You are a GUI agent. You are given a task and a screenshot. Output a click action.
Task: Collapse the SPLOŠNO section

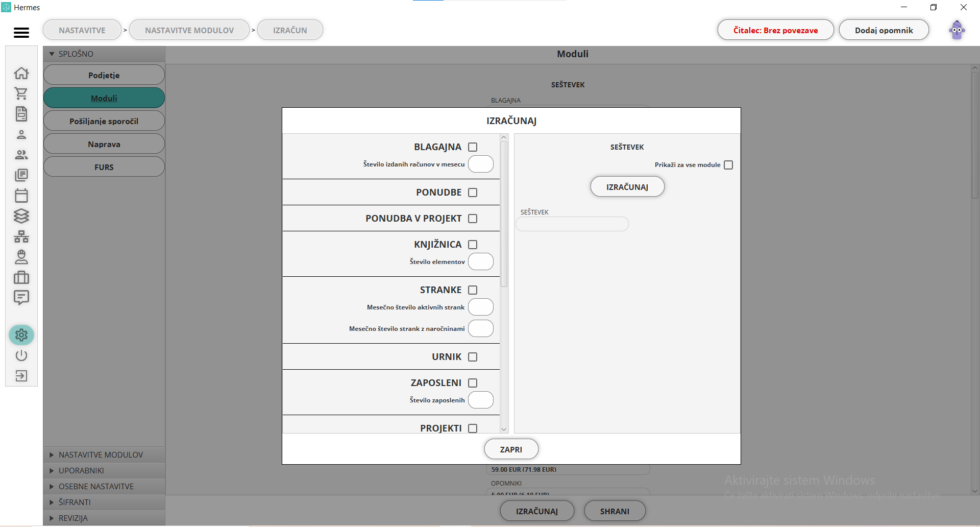104,54
